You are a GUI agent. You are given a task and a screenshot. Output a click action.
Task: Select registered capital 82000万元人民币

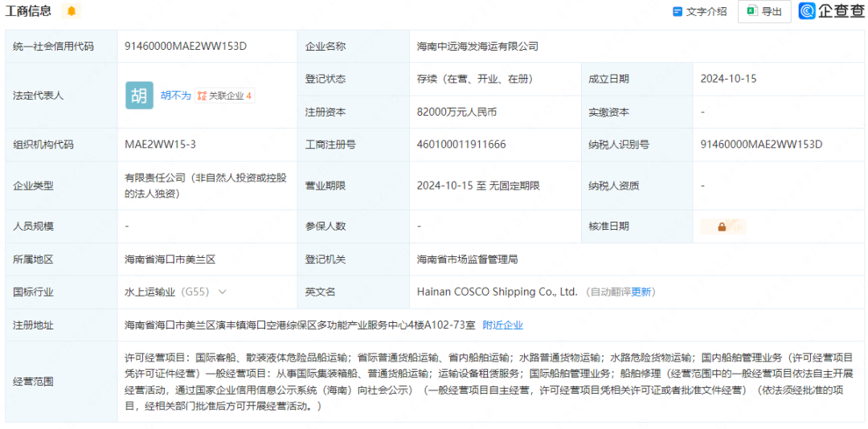(457, 112)
